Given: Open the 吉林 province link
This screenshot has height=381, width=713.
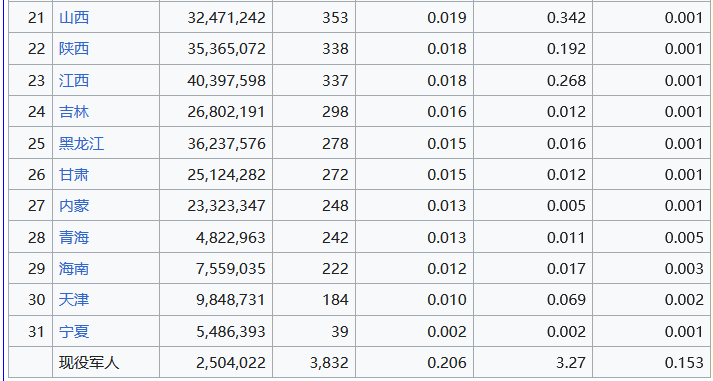Looking at the screenshot, I should point(74,111).
